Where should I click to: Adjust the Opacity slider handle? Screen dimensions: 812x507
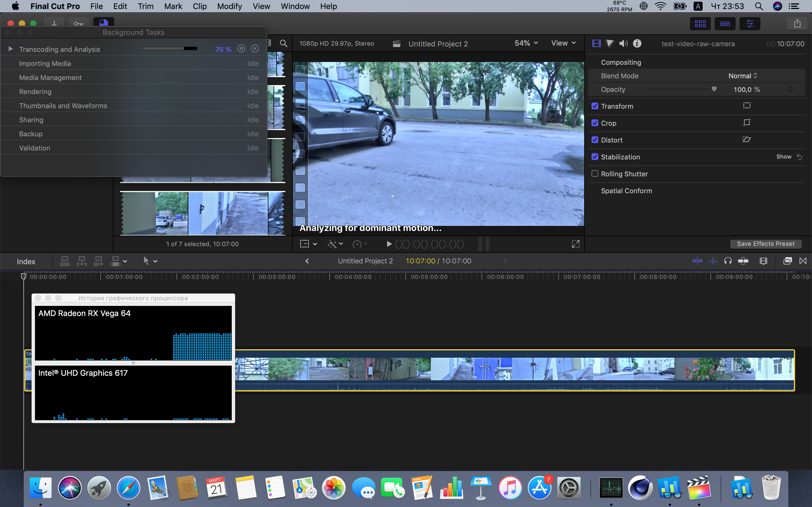click(x=714, y=89)
